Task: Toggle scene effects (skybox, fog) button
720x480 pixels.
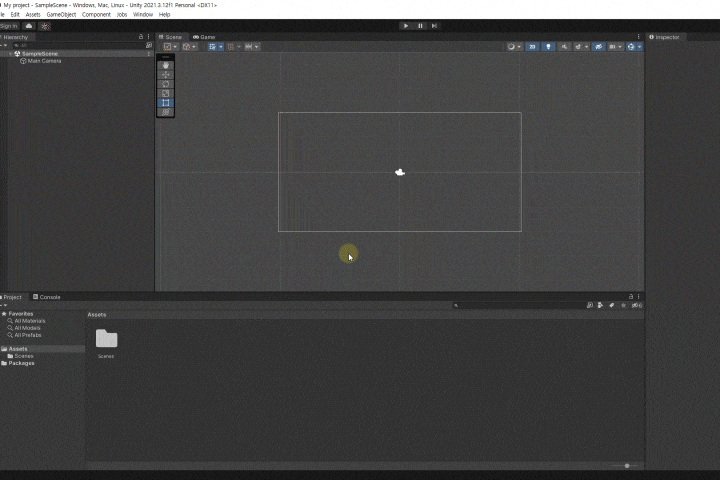Action: pos(578,47)
